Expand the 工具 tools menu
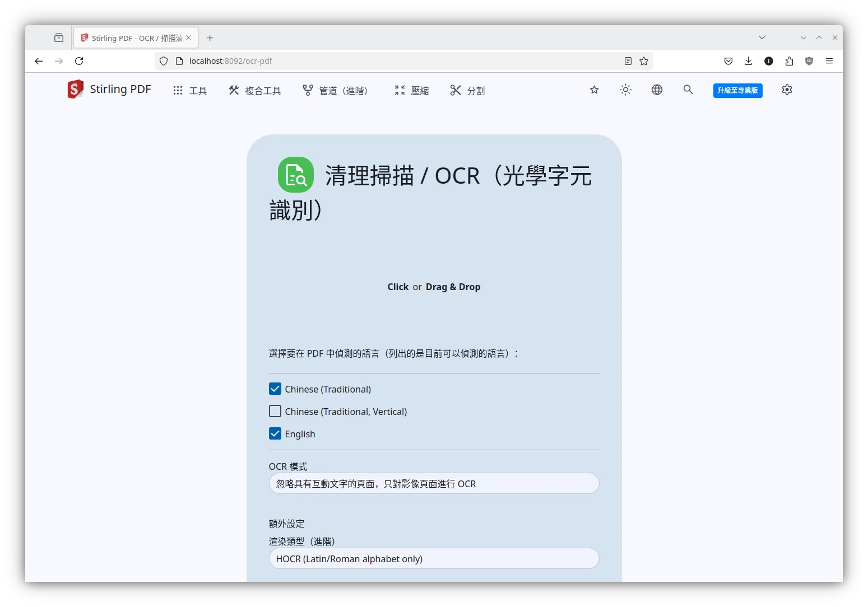Image resolution: width=868 pixels, height=607 pixels. pyautogui.click(x=190, y=90)
